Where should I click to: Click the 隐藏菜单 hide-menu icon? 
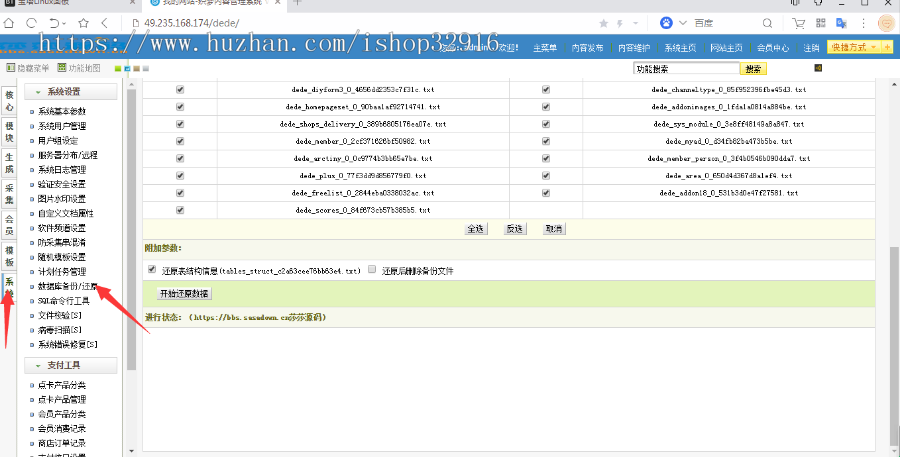tap(10, 68)
